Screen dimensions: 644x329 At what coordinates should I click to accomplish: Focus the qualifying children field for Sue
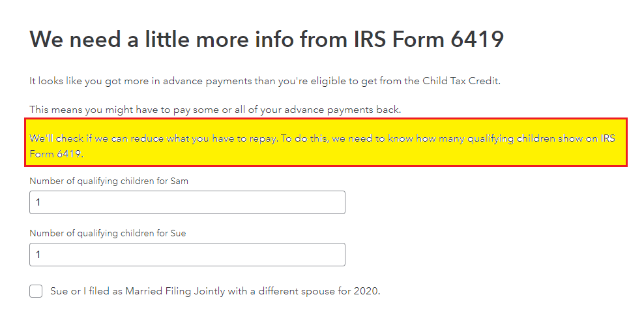[187, 255]
